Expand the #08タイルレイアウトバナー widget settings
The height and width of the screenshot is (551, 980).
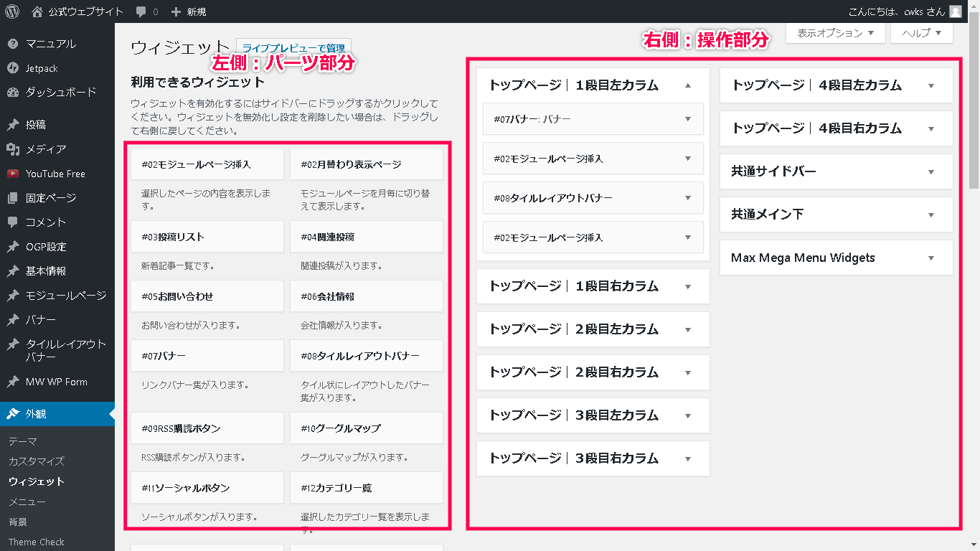pyautogui.click(x=687, y=198)
